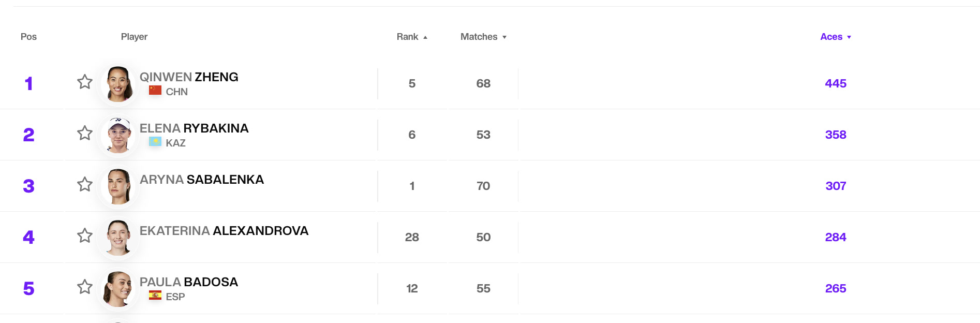This screenshot has height=323, width=980.
Task: Go to Elena Rybakina's profile page
Action: [194, 128]
